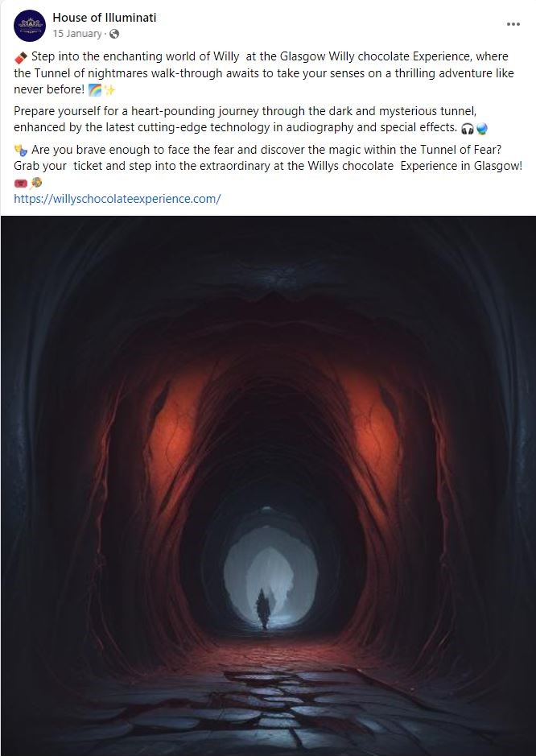Click the theater masks emoji before 'Are you brave'
The width and height of the screenshot is (536, 756).
pyautogui.click(x=21, y=151)
